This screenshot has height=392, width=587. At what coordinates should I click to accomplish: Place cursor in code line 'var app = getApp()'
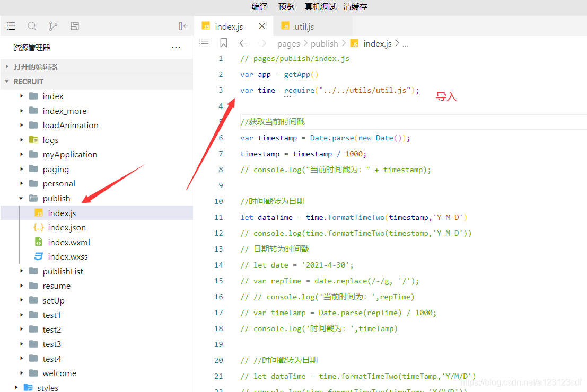click(279, 75)
